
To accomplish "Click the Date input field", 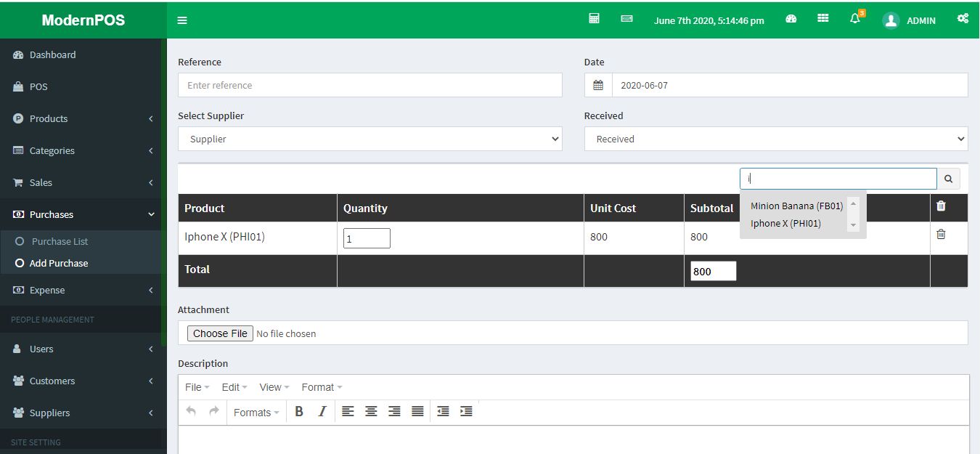I will coord(790,85).
